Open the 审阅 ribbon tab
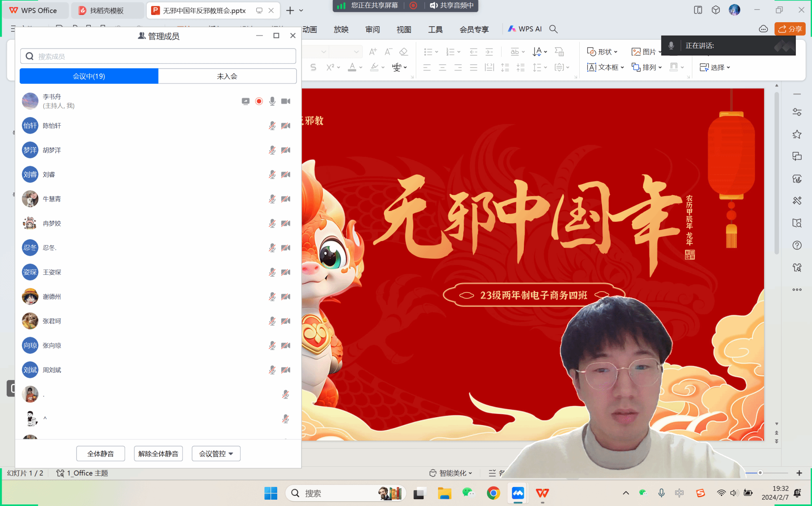The width and height of the screenshot is (812, 506). coord(372,29)
